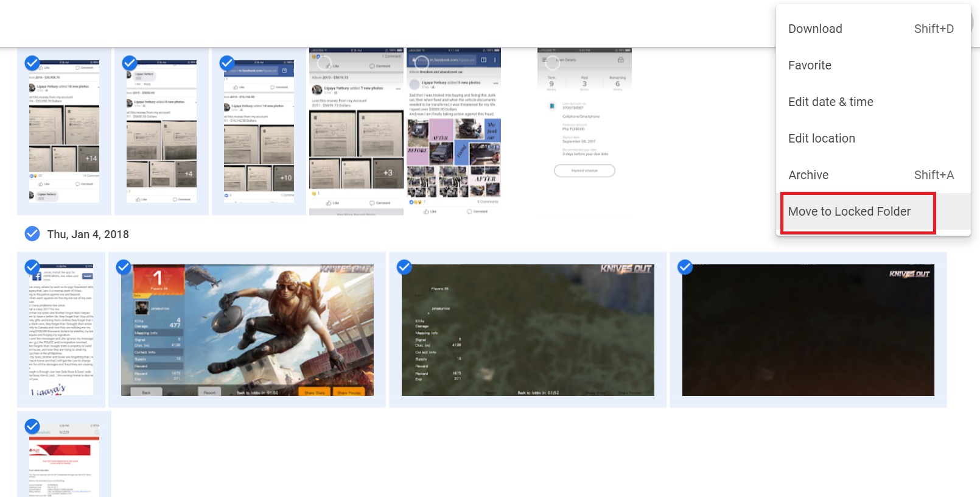Open the +14 Facebook post screenshot thumbnail
The height and width of the screenshot is (497, 980).
pos(64,132)
